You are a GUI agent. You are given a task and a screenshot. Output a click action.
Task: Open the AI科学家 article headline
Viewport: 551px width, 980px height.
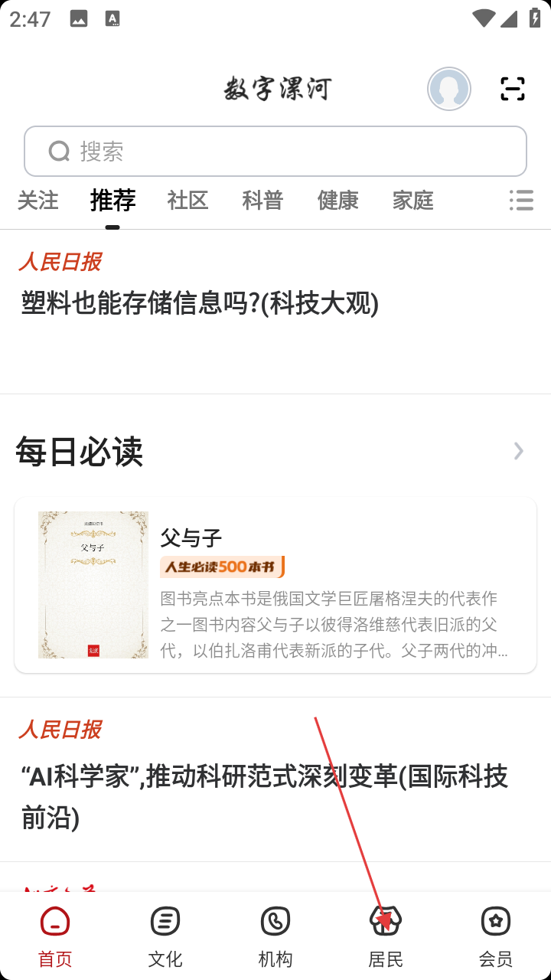click(x=264, y=797)
